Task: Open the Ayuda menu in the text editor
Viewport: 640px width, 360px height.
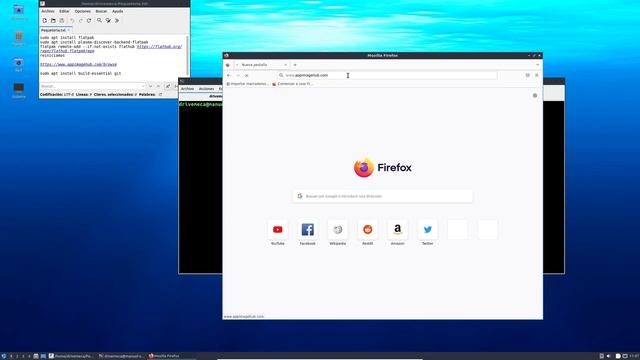Action: [x=118, y=11]
